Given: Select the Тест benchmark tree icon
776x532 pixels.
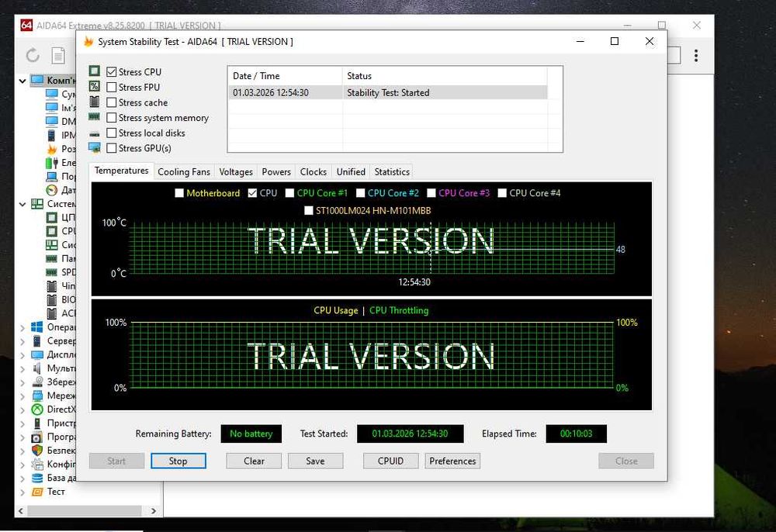Looking at the screenshot, I should [37, 492].
